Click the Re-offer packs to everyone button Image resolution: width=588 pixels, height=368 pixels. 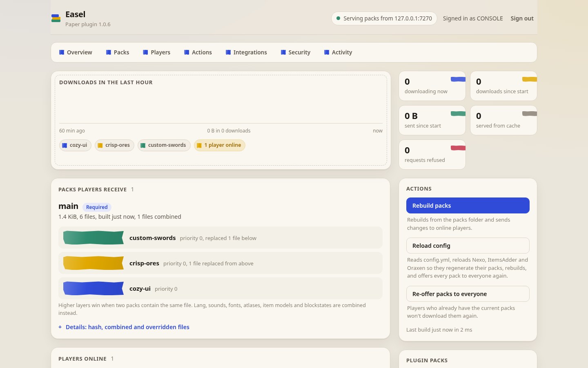(x=468, y=294)
